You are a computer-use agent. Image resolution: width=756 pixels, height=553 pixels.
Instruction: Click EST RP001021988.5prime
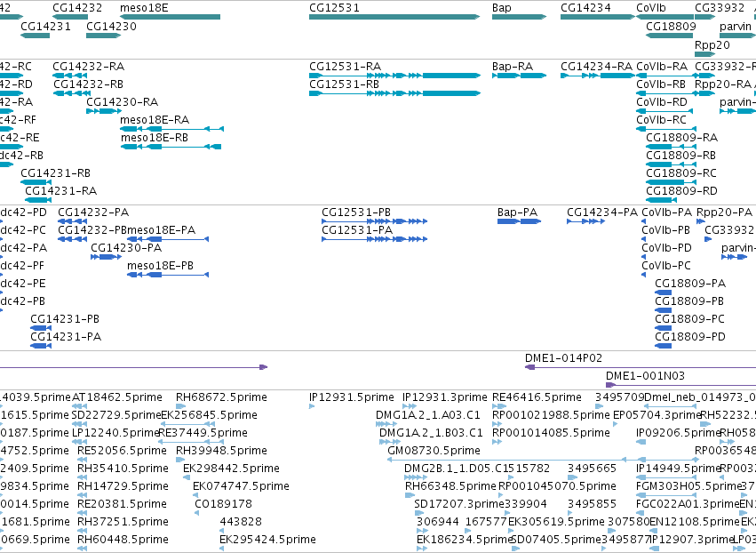click(x=551, y=415)
